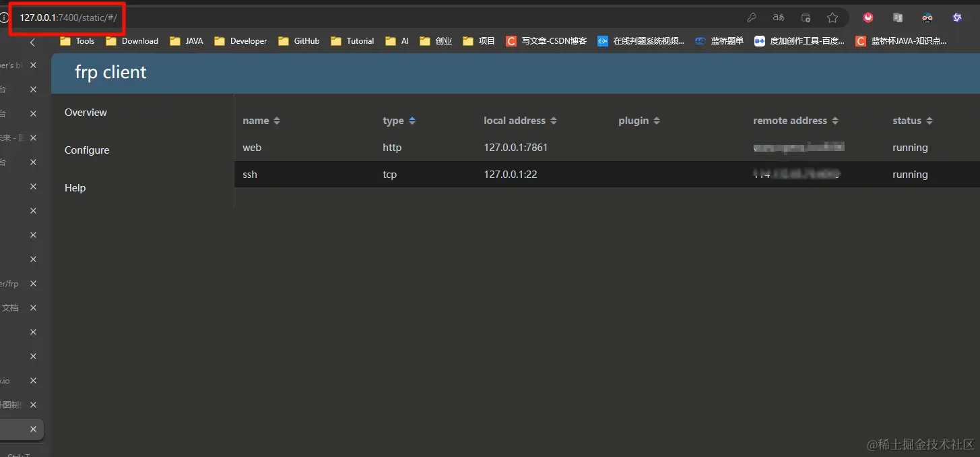Viewport: 980px width, 457px height.
Task: Open the GitHub bookmark folder
Action: pos(298,41)
